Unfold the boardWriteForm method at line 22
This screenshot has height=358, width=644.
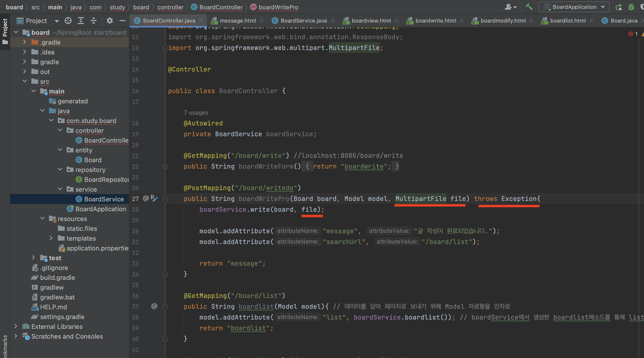(165, 166)
